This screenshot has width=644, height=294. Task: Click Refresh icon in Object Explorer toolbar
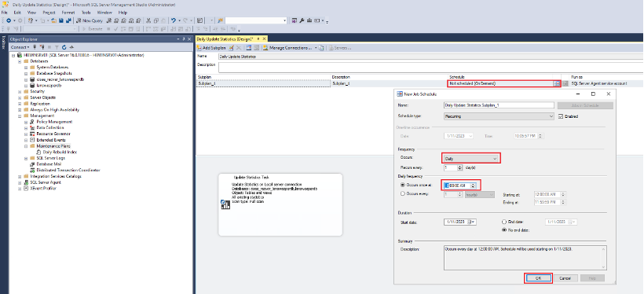pyautogui.click(x=64, y=47)
